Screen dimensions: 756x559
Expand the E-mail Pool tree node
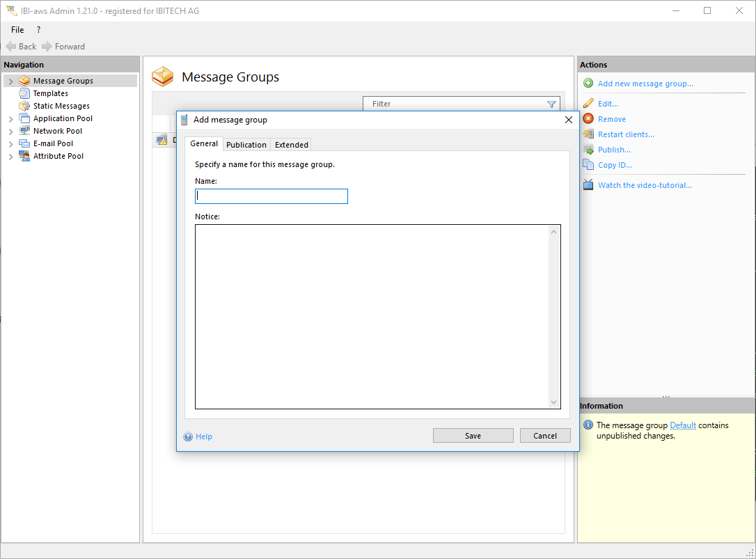click(x=11, y=144)
